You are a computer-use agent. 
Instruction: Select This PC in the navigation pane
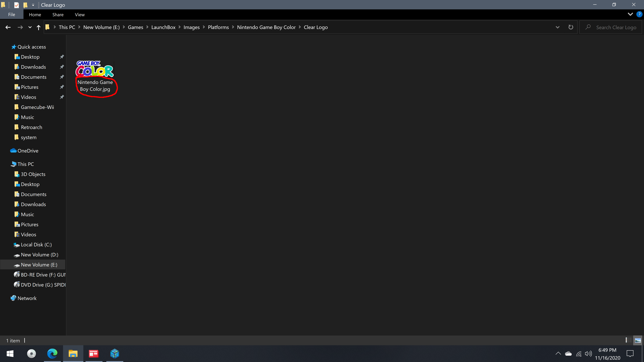coord(25,164)
